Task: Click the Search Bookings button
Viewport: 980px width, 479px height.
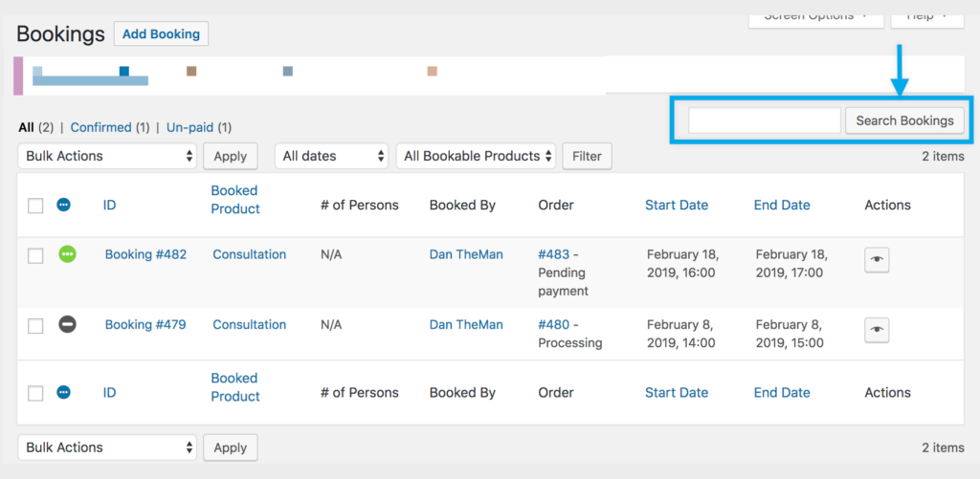Action: (x=904, y=120)
